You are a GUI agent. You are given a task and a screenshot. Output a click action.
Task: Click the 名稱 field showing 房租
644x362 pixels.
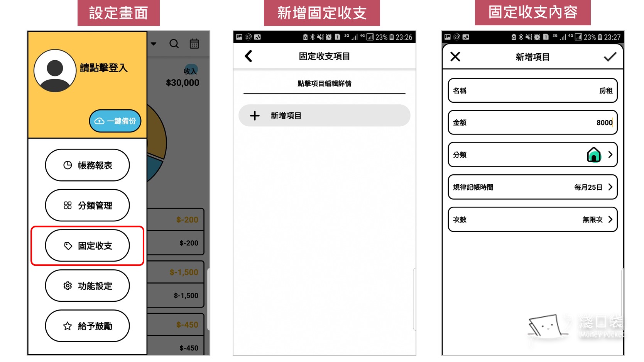(532, 90)
